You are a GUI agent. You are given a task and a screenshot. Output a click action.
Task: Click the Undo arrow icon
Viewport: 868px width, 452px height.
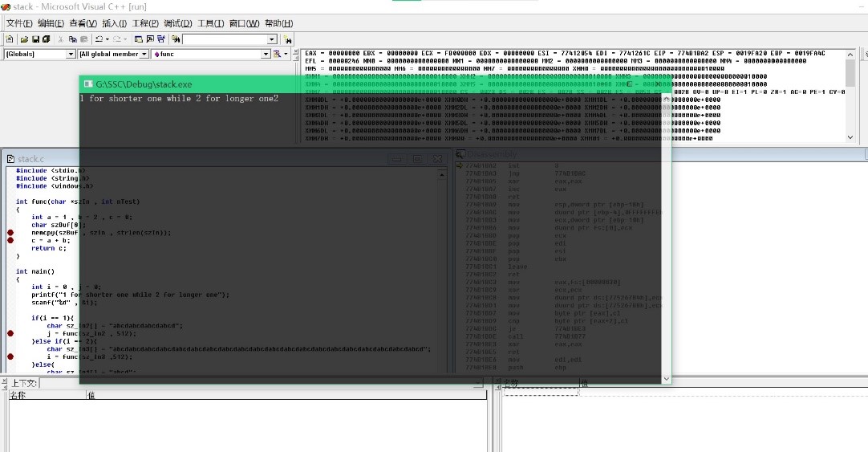pos(99,39)
